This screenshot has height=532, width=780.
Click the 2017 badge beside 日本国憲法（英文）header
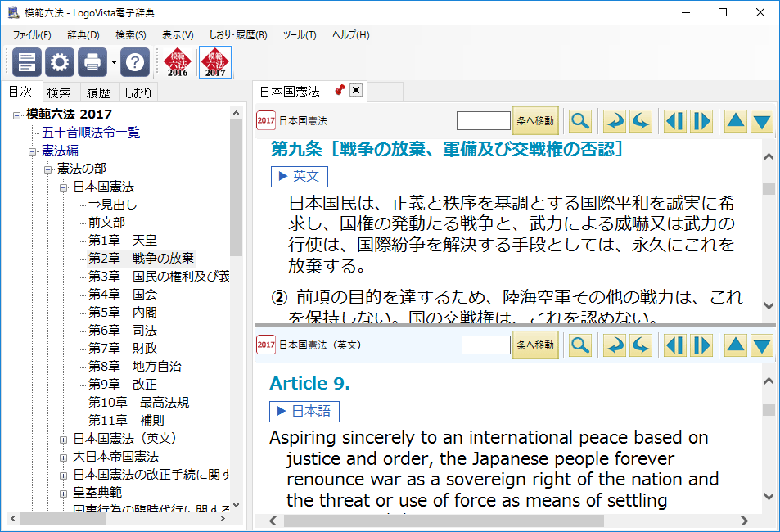(266, 345)
